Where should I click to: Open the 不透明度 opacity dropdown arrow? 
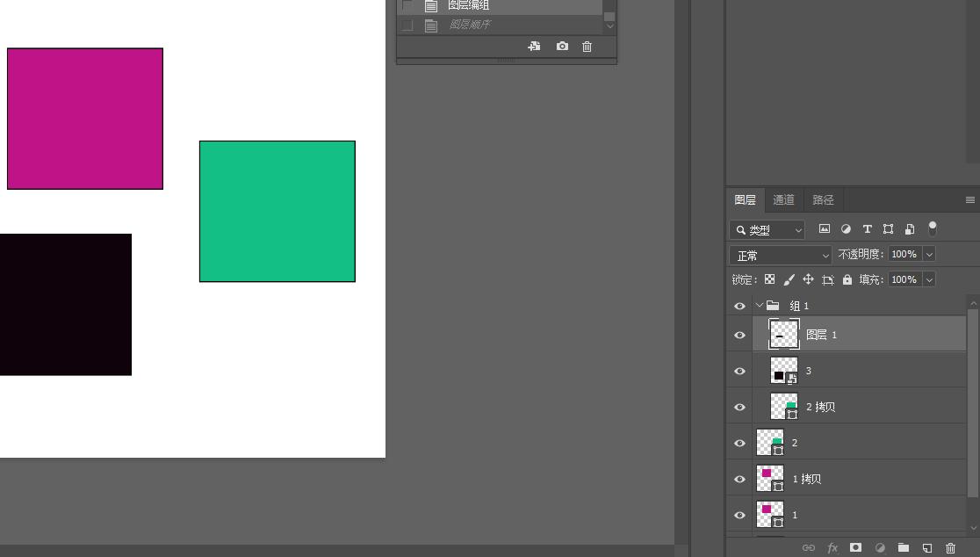point(929,254)
